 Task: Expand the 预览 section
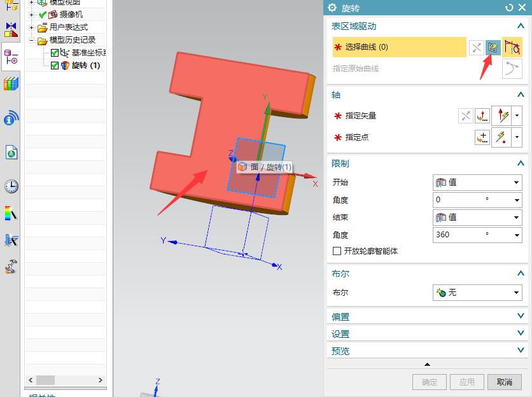(521, 350)
